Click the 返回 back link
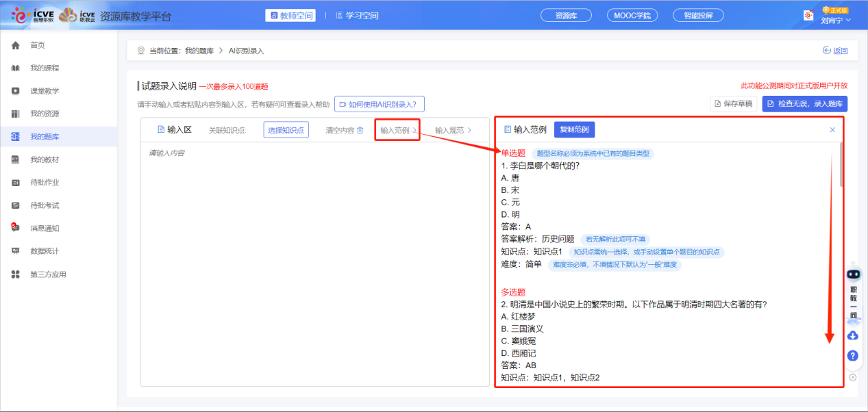This screenshot has width=868, height=412. click(x=835, y=51)
